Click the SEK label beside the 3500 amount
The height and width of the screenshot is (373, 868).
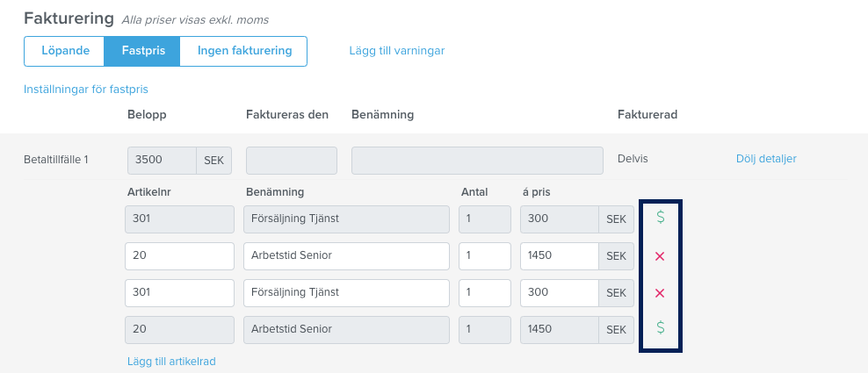click(x=214, y=161)
